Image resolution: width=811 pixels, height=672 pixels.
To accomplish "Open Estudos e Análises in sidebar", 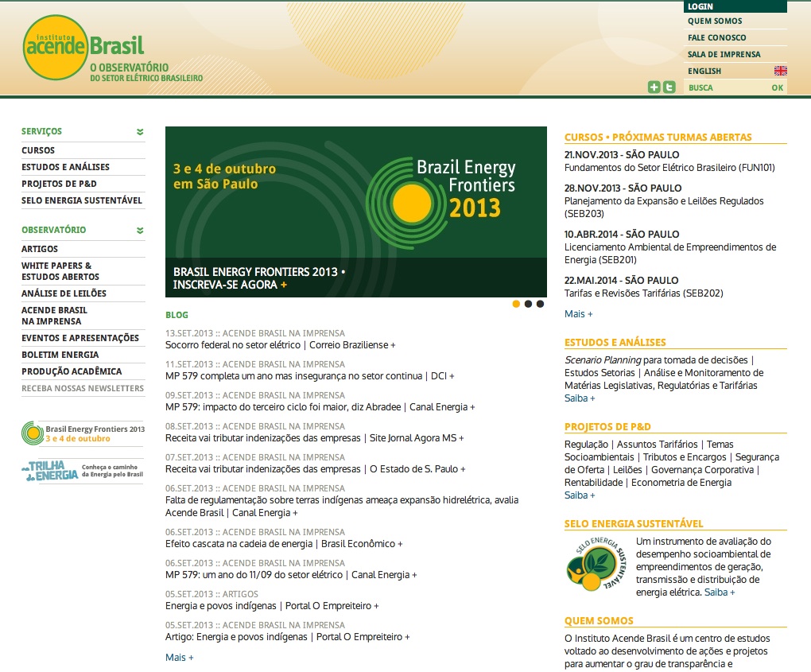I will pos(66,167).
